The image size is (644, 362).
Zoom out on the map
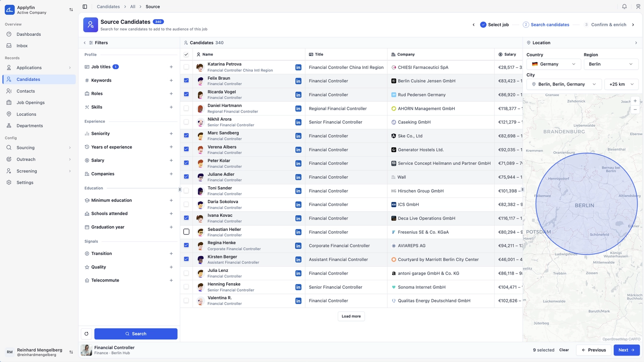tap(635, 109)
